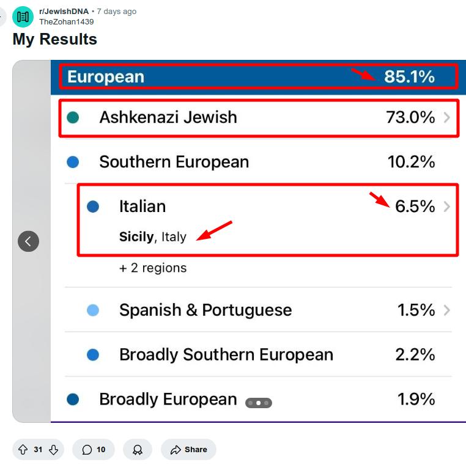466x476 pixels.
Task: Open the r/JewishDNA subreddit link
Action: (63, 12)
